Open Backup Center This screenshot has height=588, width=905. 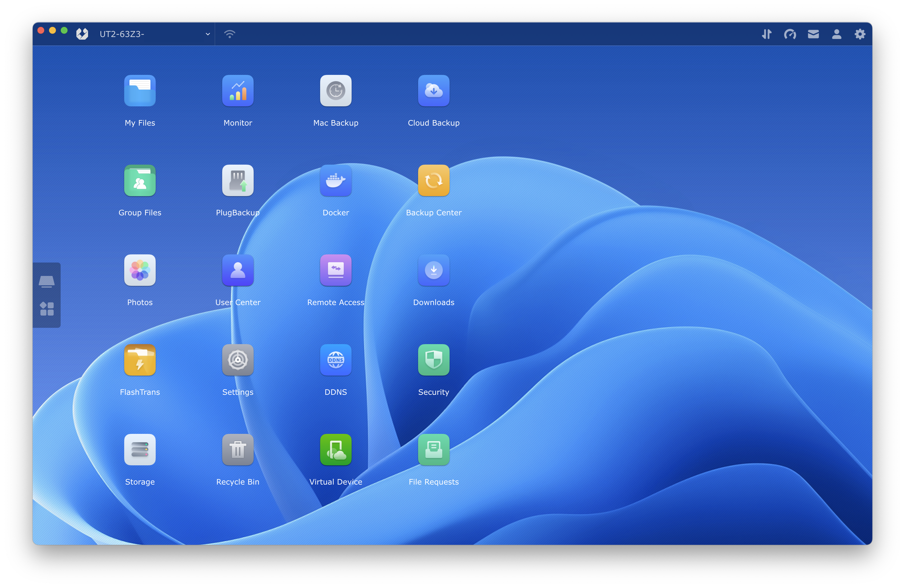click(434, 181)
